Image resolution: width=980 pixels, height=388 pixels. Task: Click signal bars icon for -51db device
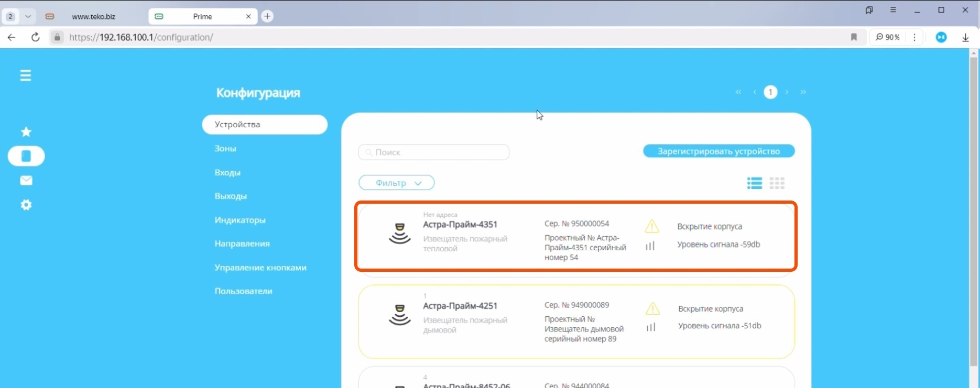point(651,327)
